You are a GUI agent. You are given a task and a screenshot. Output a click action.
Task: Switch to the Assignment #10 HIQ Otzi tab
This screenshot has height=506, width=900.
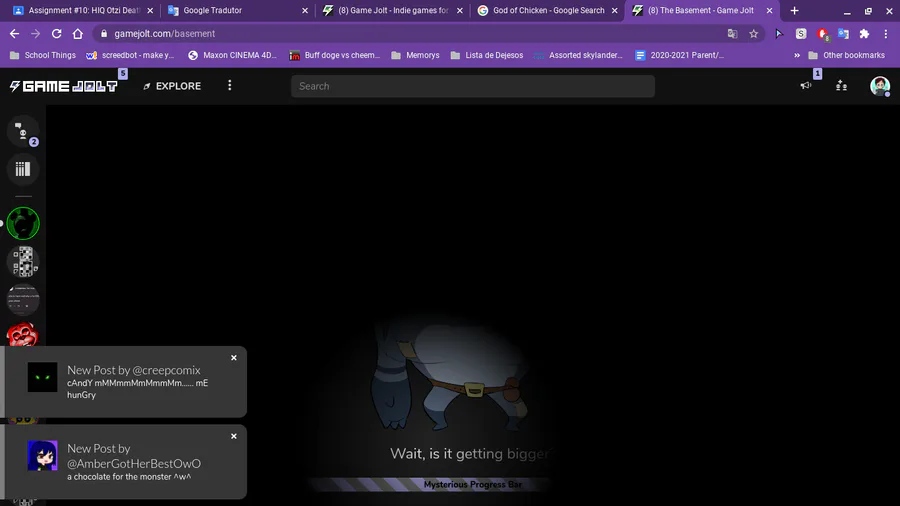[83, 10]
